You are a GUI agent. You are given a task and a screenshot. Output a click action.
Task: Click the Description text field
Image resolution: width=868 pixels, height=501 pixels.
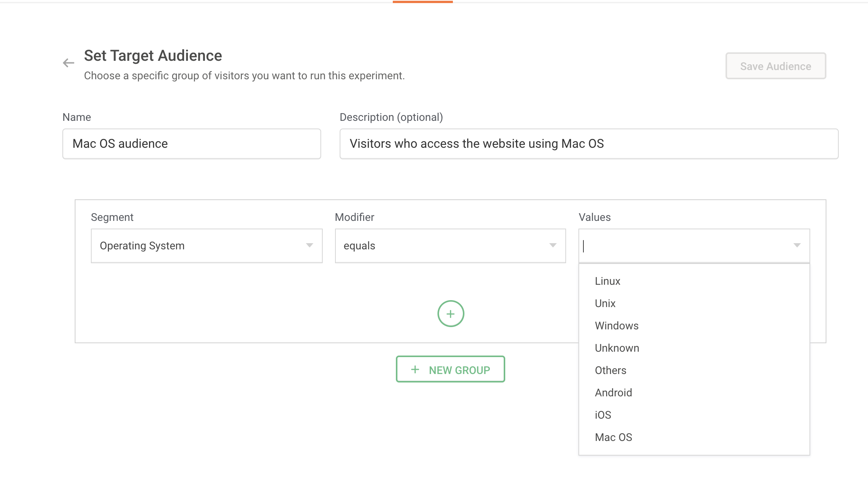(x=588, y=144)
